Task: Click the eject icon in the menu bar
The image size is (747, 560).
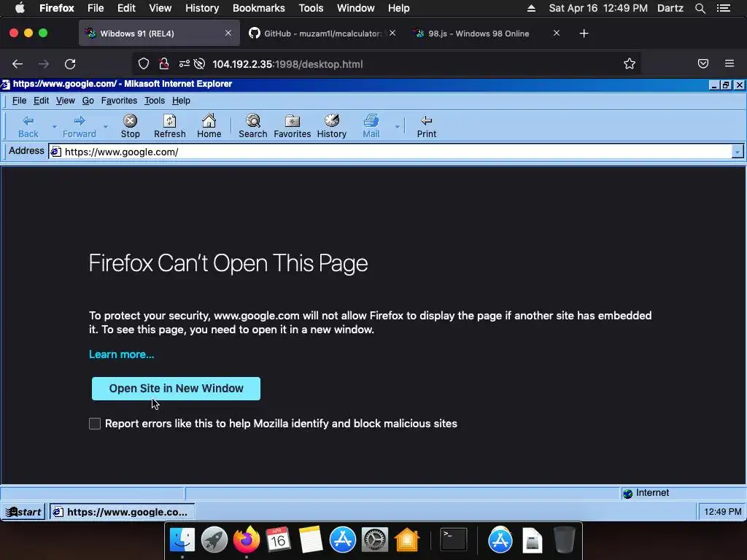Action: pyautogui.click(x=531, y=8)
